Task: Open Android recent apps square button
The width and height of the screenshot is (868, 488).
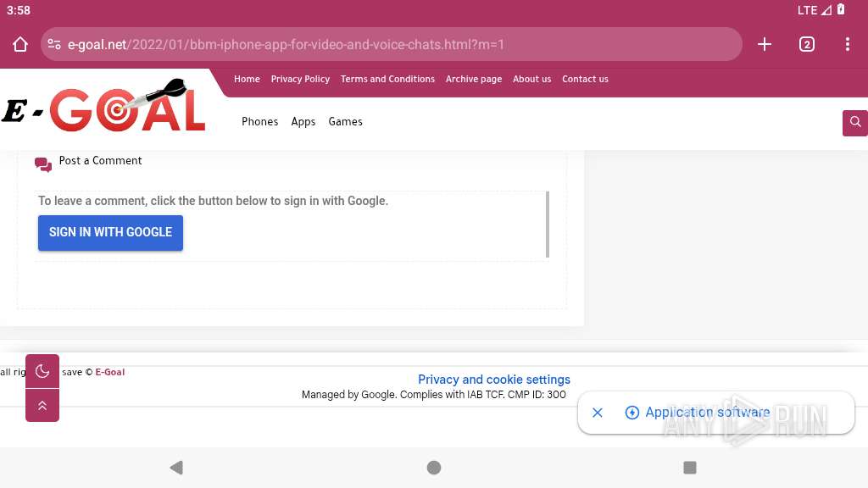Action: [690, 468]
